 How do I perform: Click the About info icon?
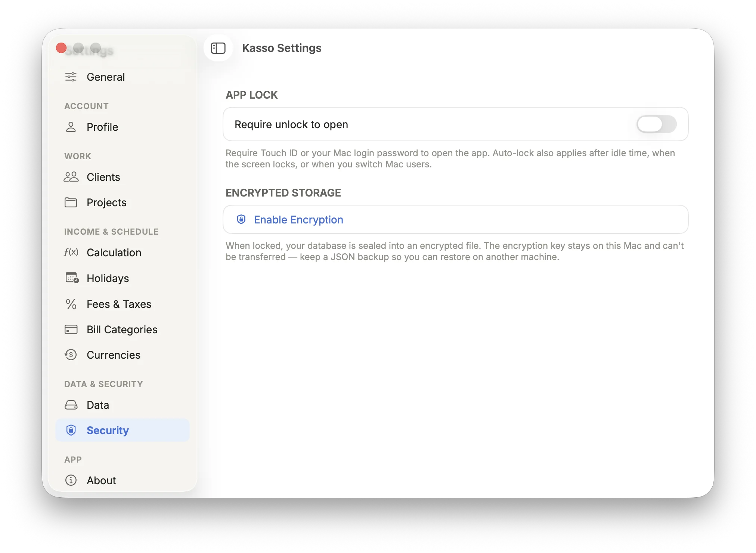[71, 480]
